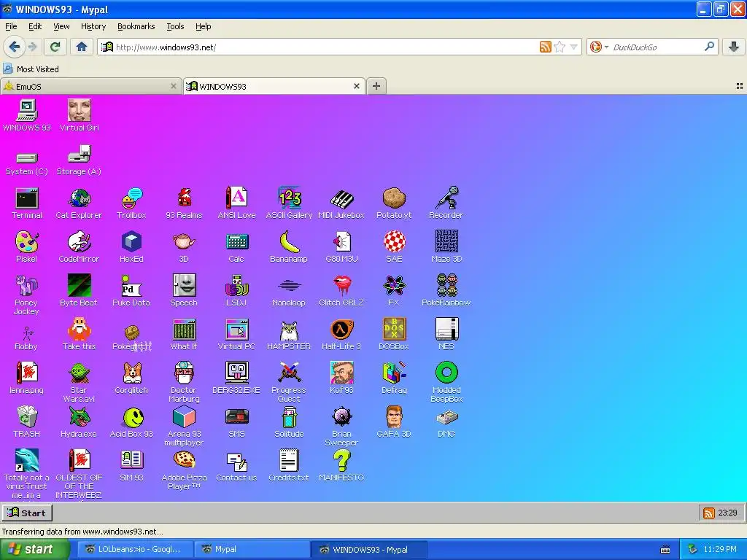Open Brian Sweeper icon
This screenshot has width=747, height=560.
click(341, 426)
